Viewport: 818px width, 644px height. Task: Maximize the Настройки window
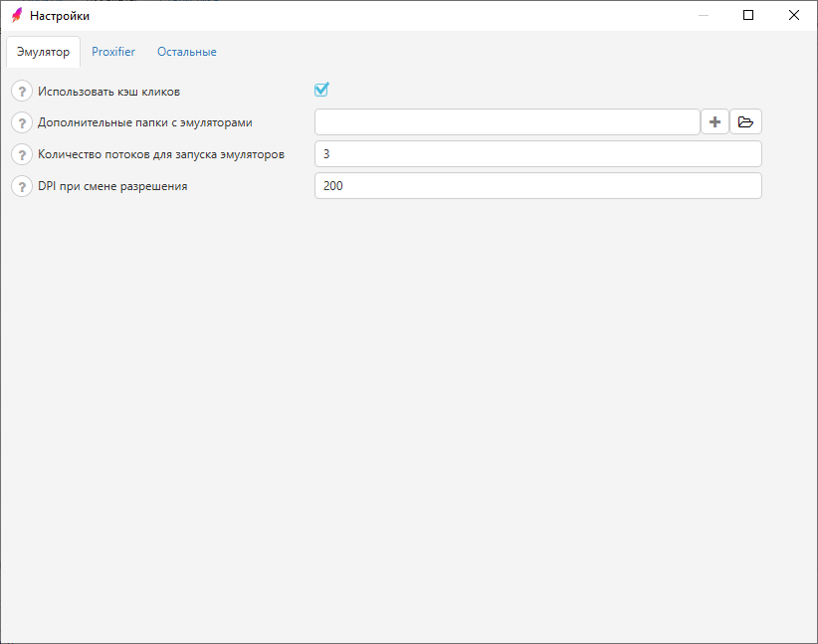(748, 15)
